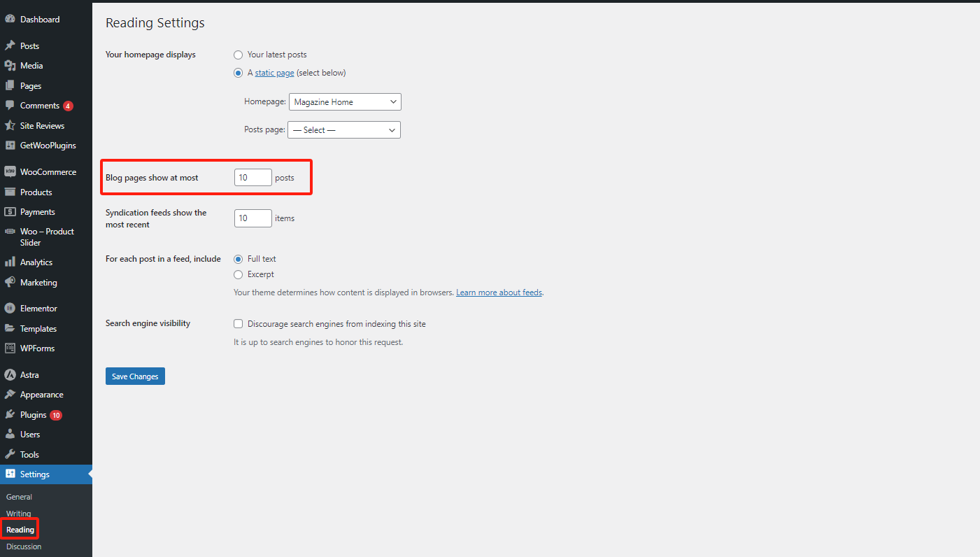Click the Media library icon
Viewport: 980px width, 557px height.
[x=10, y=65]
